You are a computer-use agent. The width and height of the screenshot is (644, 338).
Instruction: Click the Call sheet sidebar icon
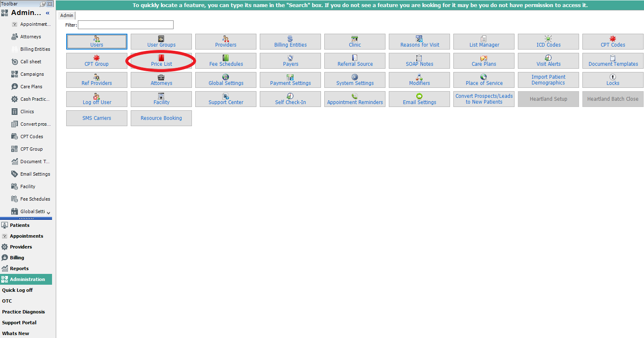click(x=15, y=62)
